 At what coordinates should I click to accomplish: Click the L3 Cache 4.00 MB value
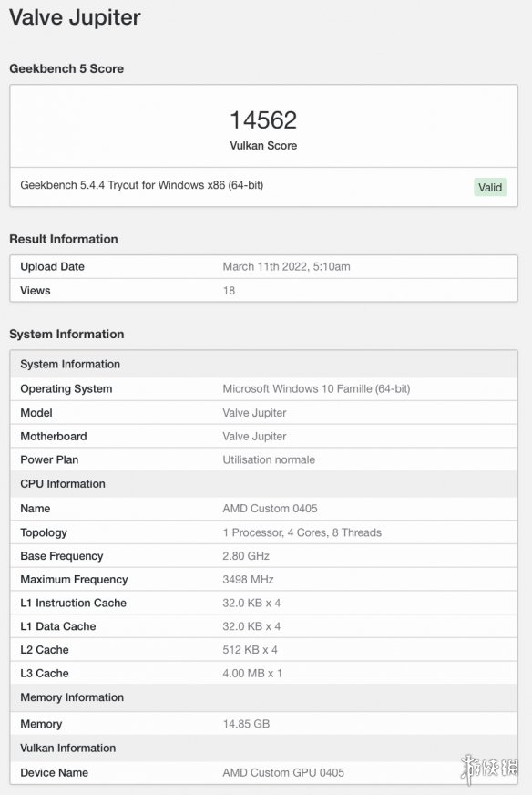pyautogui.click(x=252, y=674)
